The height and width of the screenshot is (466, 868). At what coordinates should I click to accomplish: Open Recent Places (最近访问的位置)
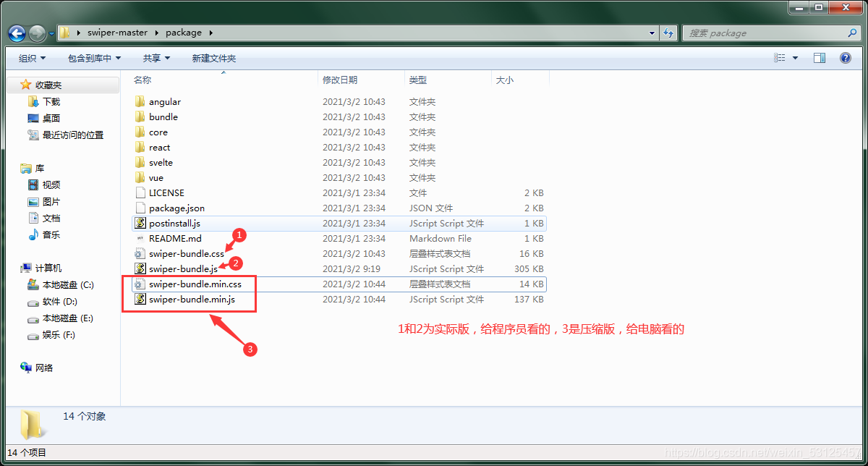(x=73, y=135)
